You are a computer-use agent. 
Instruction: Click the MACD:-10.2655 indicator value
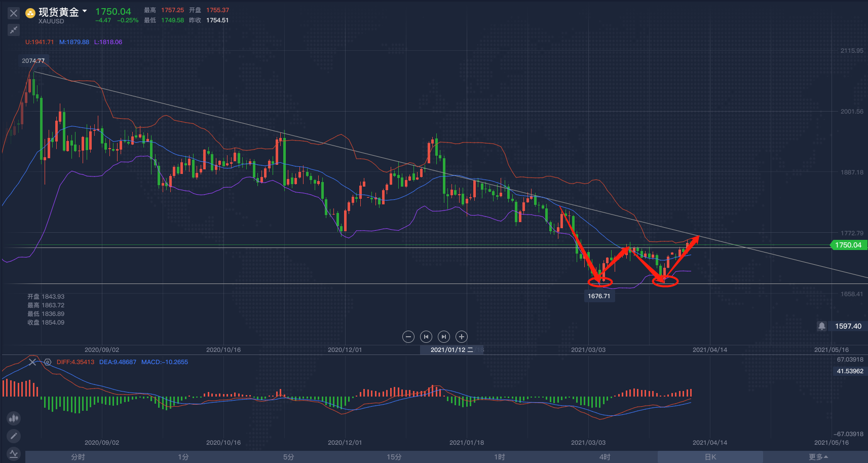[x=165, y=362]
